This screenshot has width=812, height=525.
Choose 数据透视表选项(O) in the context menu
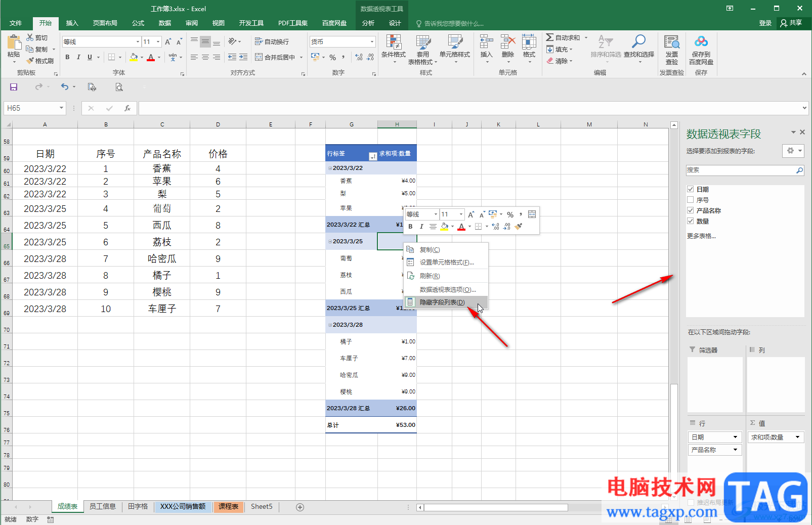pyautogui.click(x=446, y=289)
